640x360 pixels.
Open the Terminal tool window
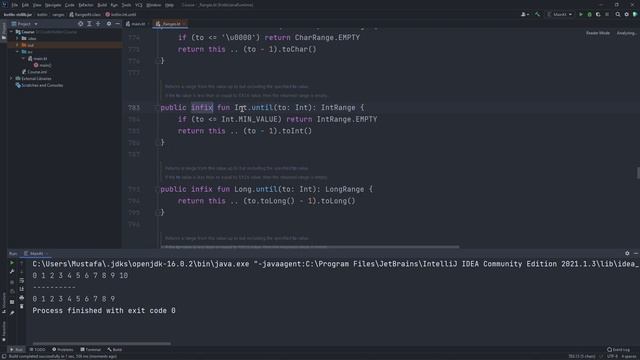coord(91,350)
